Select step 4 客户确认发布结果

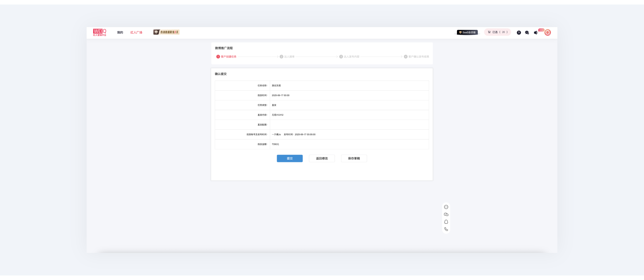pos(416,57)
